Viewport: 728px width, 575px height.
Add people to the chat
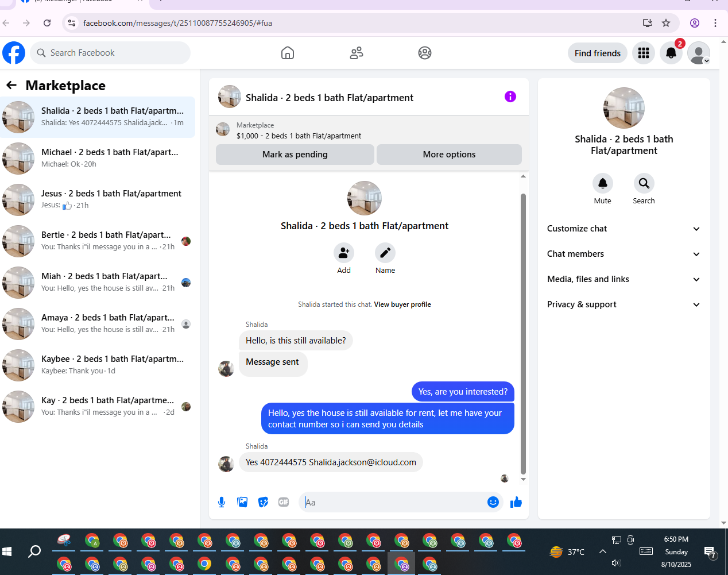(344, 253)
